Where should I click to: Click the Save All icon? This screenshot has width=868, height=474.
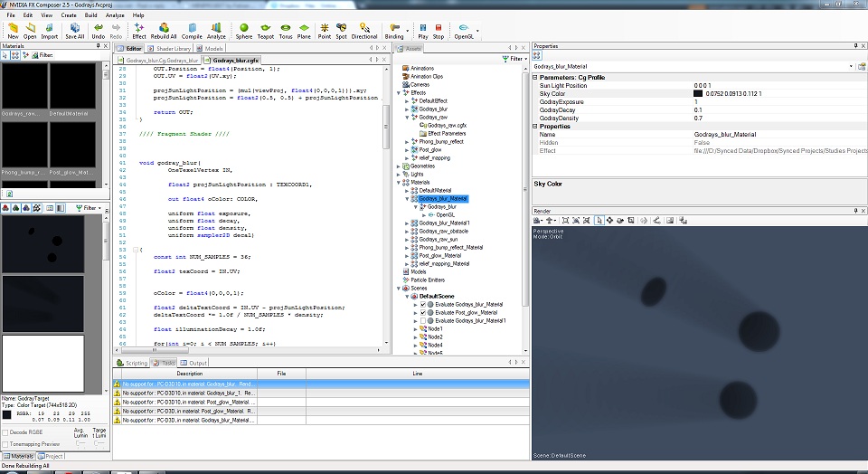(x=74, y=30)
